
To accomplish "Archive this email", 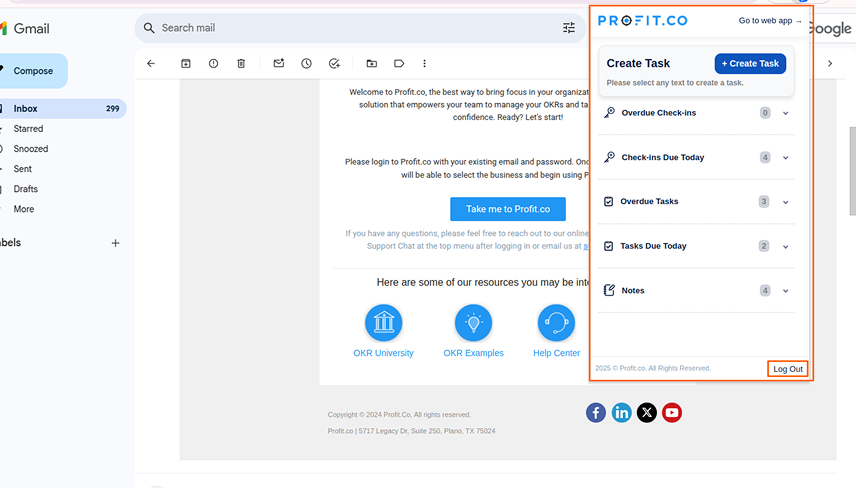I will pyautogui.click(x=186, y=63).
